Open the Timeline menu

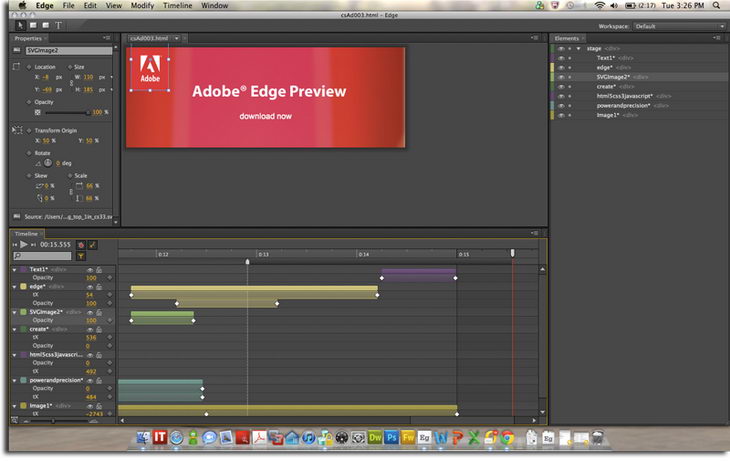click(177, 6)
